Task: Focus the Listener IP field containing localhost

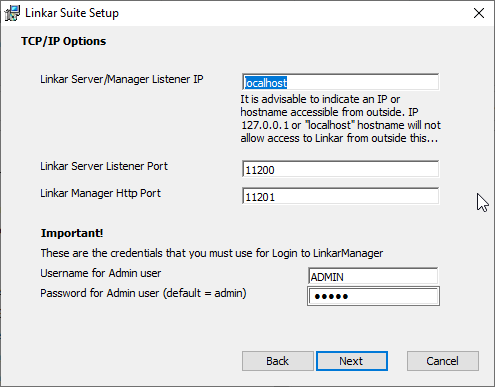Action: [x=340, y=82]
